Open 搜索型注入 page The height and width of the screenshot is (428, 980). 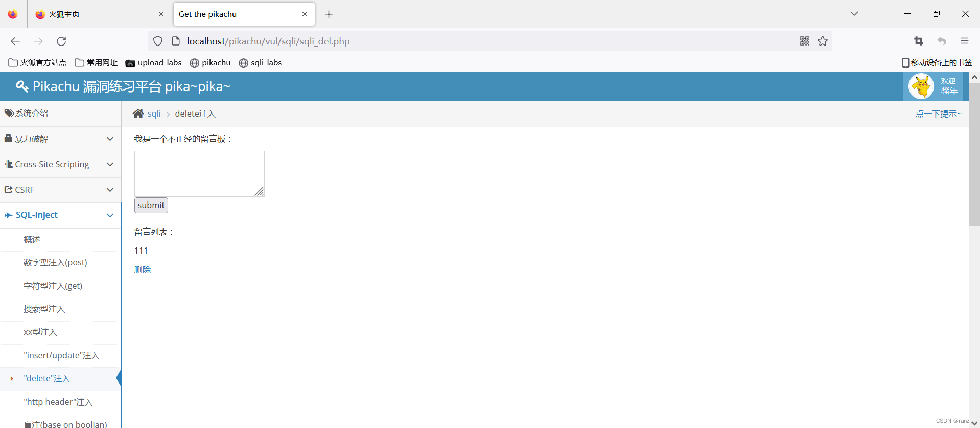click(x=44, y=309)
